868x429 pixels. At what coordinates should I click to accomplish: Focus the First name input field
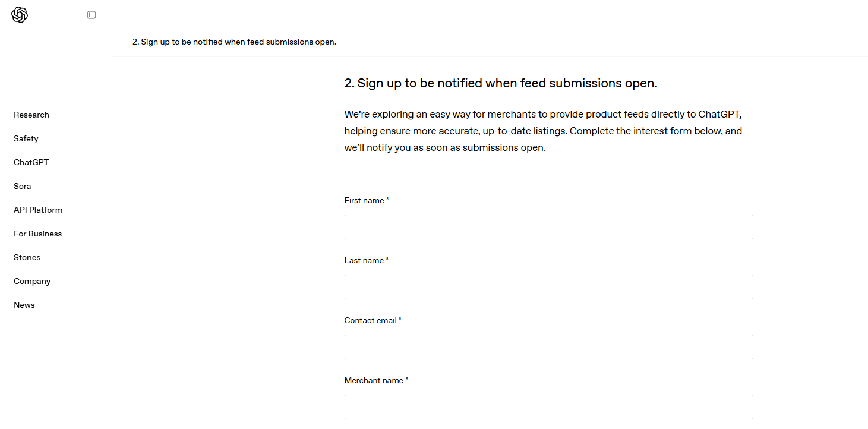click(548, 227)
